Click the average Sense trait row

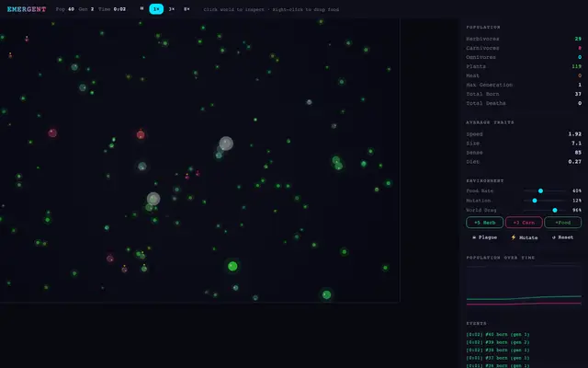524,153
